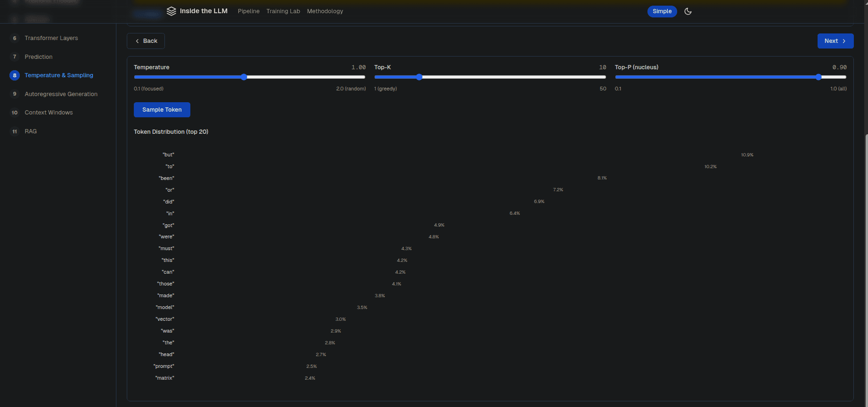868x407 pixels.
Task: Click step 10 badge beside Context Windows
Action: coord(15,113)
